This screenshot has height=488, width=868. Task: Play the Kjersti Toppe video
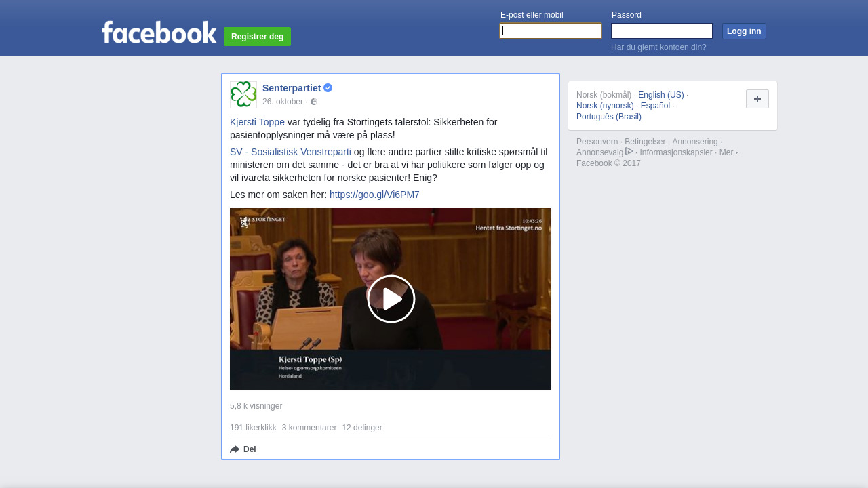tap(391, 299)
